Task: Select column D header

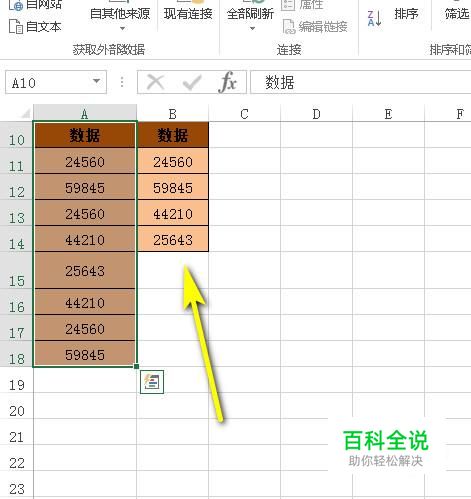Action: 316,114
